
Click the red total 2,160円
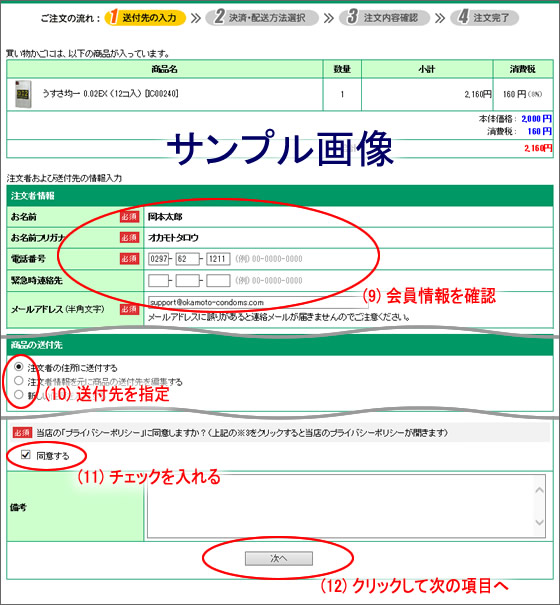tap(538, 148)
